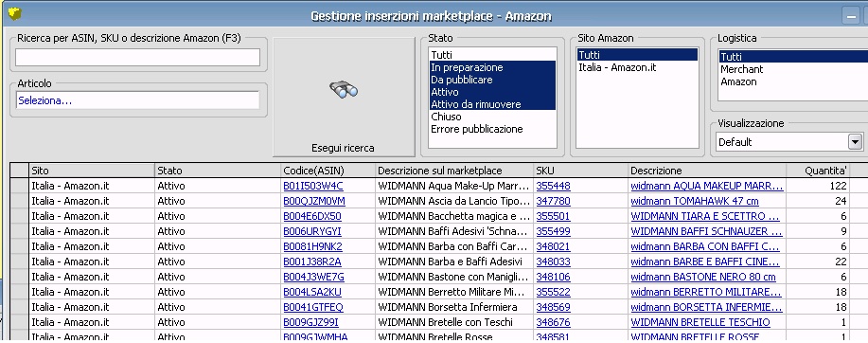Select Attivo da rimuovere status
Image resolution: width=868 pixels, height=343 pixels.
(x=492, y=103)
